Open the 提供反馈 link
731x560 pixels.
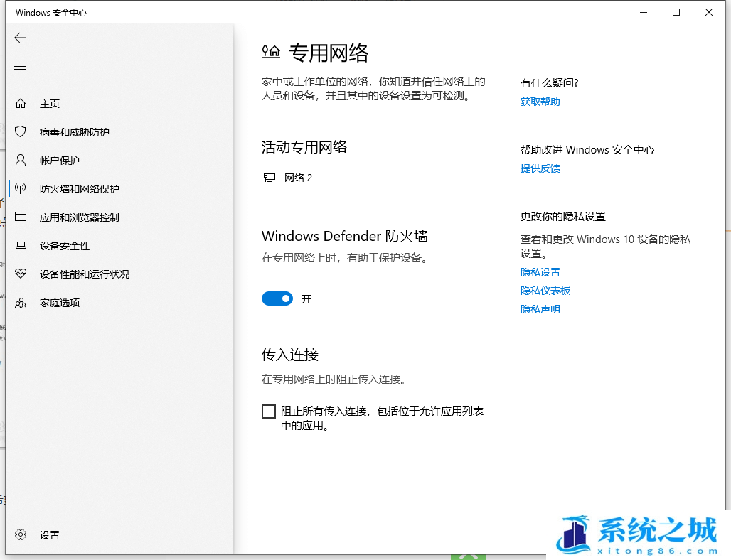click(540, 168)
